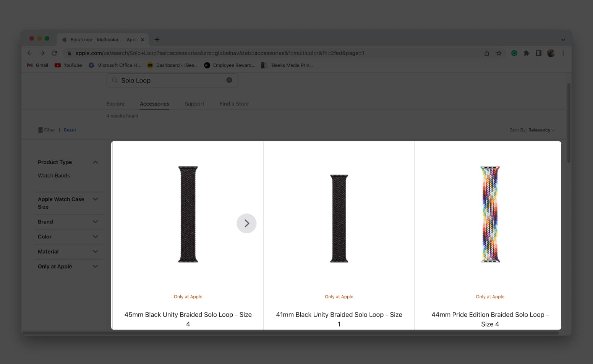Open the Dashboard ‹ iGee... bookmark
This screenshot has height=364, width=593.
tap(172, 65)
